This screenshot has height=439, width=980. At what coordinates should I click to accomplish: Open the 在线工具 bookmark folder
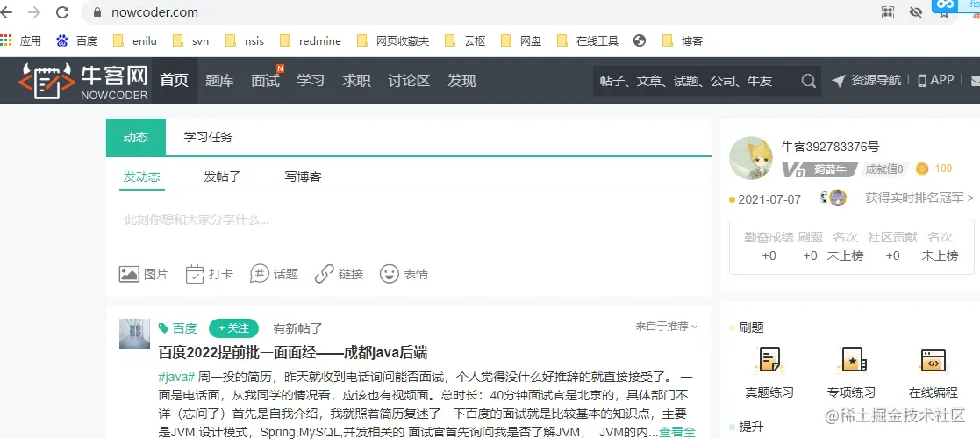point(588,40)
